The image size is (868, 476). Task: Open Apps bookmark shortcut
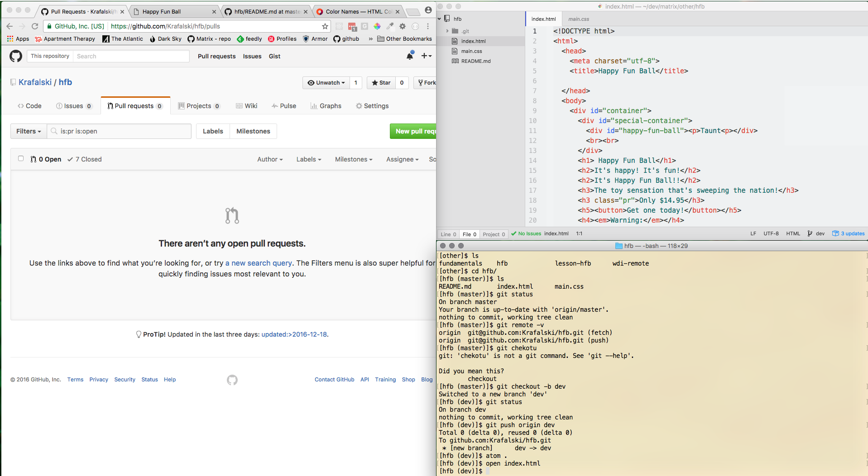tap(18, 39)
